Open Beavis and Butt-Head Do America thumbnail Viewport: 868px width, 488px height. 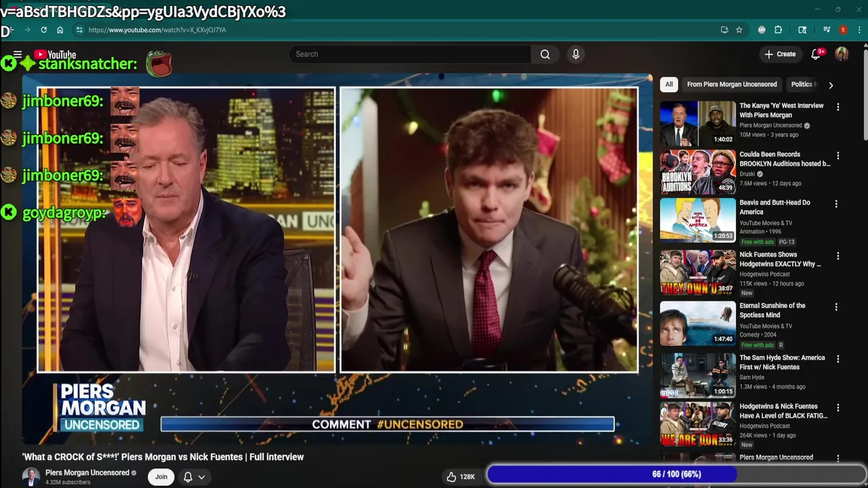[698, 220]
